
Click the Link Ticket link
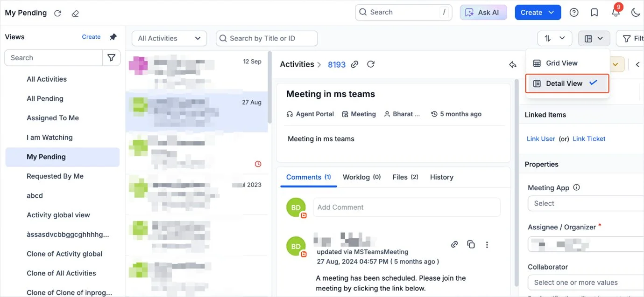(589, 138)
